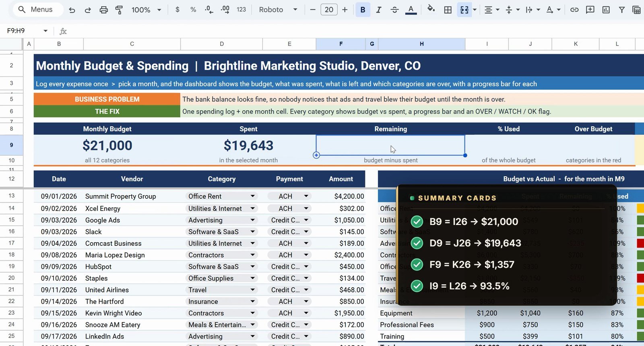Image resolution: width=644 pixels, height=346 pixels.
Task: Open the text color tool
Action: [x=411, y=10]
